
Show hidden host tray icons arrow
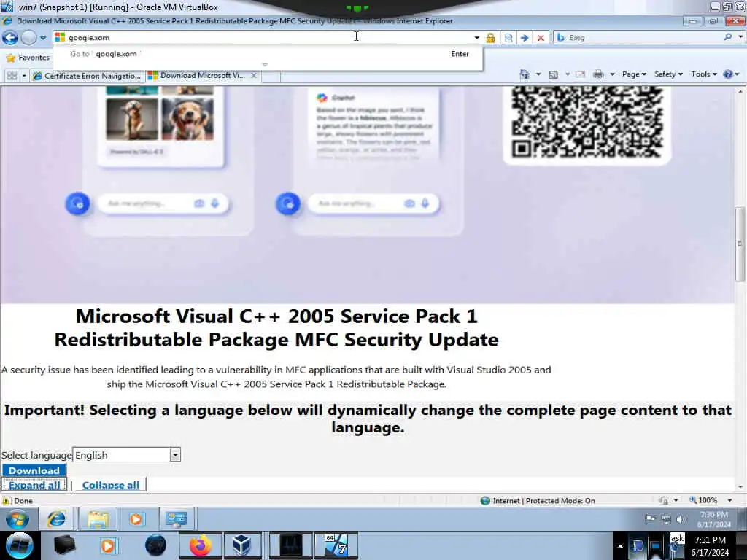pyautogui.click(x=620, y=547)
